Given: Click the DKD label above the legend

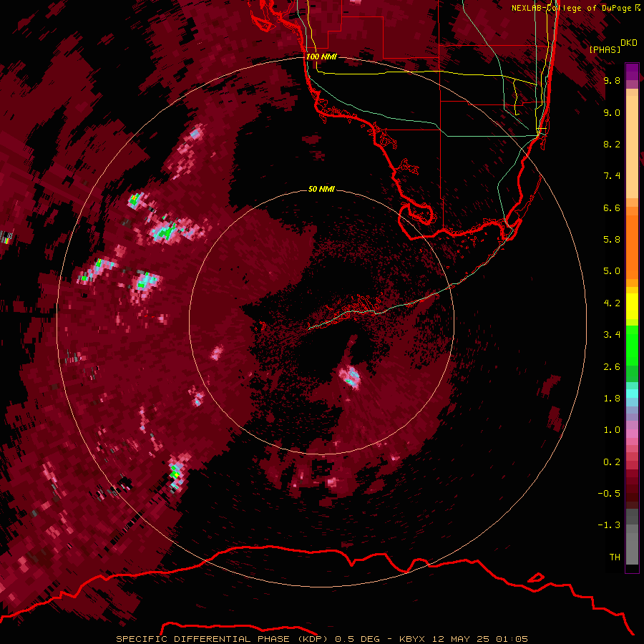Looking at the screenshot, I should point(628,43).
